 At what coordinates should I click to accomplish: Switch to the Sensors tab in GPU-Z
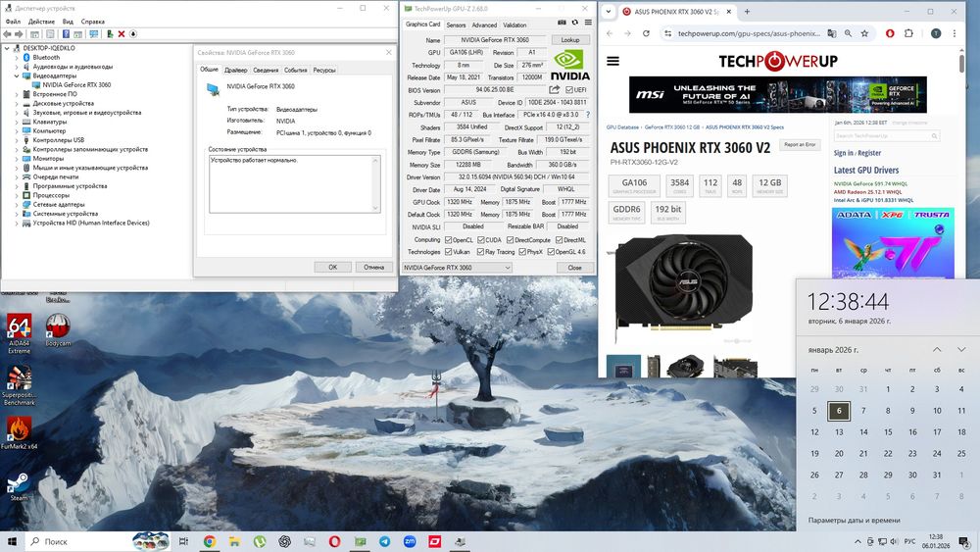456,25
